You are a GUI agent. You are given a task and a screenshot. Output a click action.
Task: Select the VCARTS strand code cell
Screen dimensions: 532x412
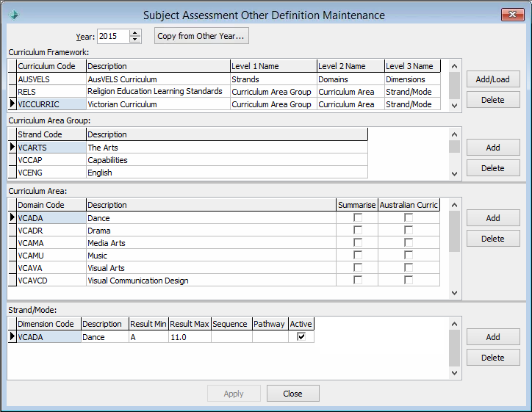pyautogui.click(x=51, y=148)
